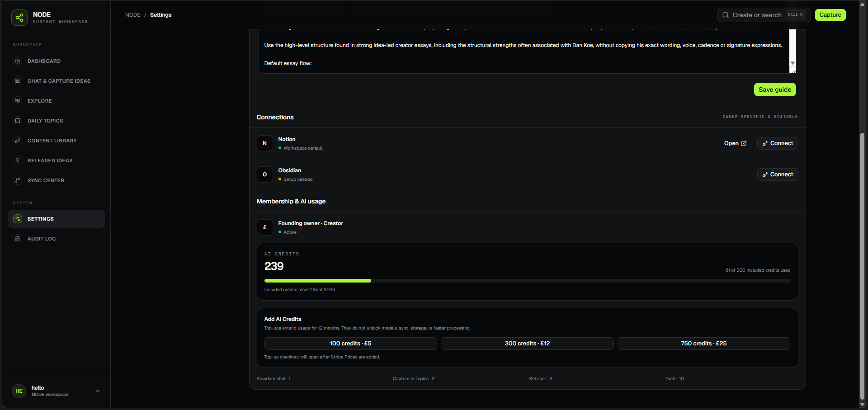The image size is (868, 410).
Task: Open the Dashboard menu item
Action: (56, 61)
